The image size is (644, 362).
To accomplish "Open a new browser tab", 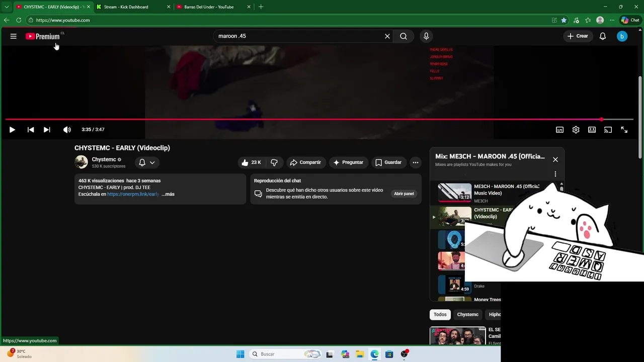I will [x=261, y=7].
